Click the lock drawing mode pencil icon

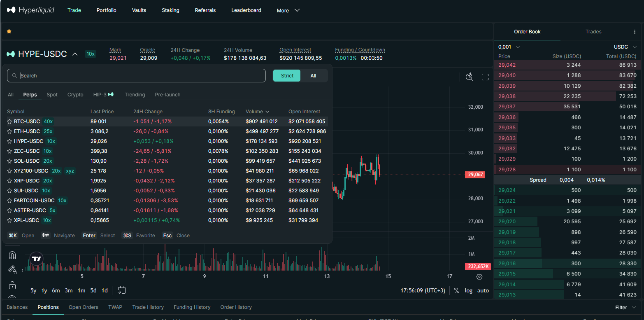[x=12, y=270]
